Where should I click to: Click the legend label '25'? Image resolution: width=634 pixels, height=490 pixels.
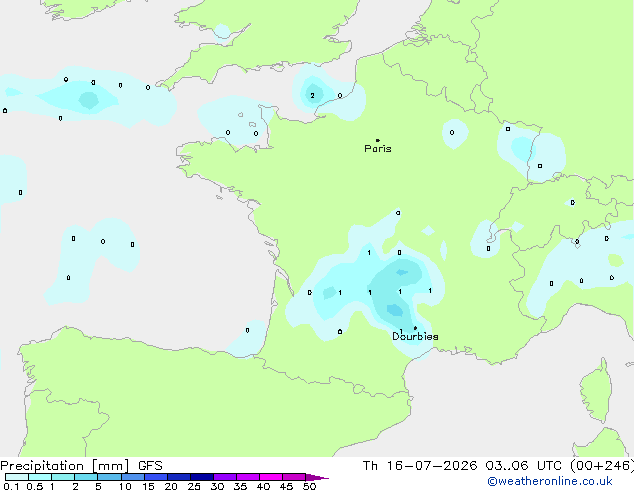click(194, 486)
